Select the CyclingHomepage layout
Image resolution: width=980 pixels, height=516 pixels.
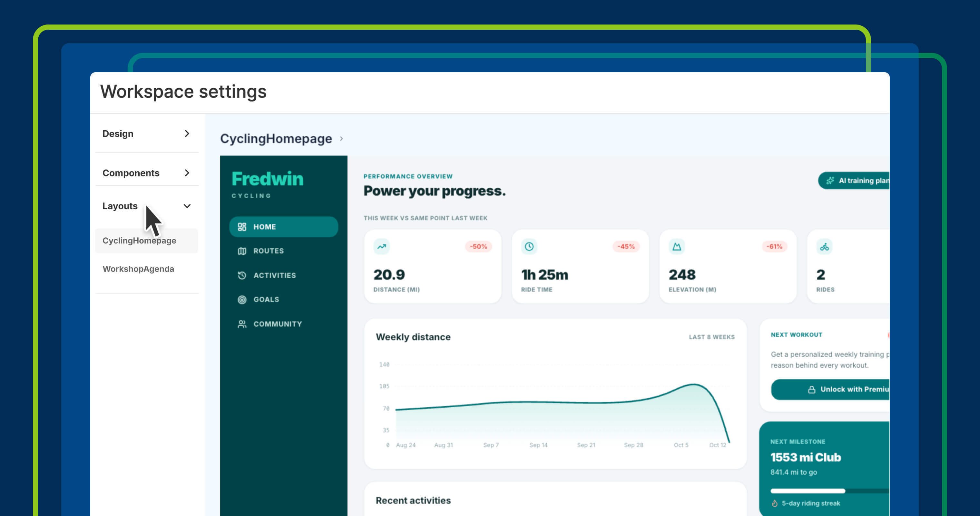click(147, 241)
